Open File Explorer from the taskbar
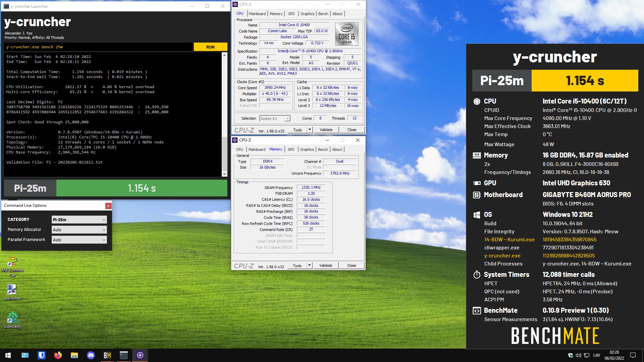 click(x=74, y=355)
